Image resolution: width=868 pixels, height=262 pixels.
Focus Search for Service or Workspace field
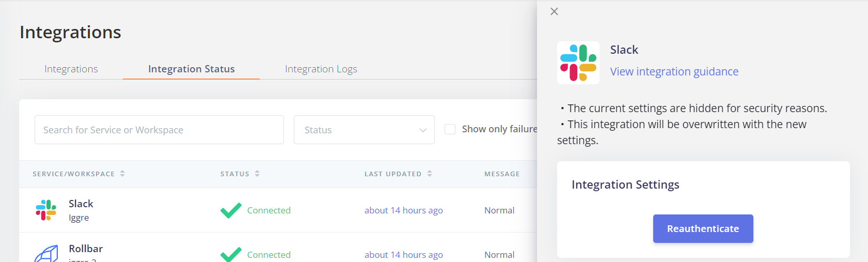pyautogui.click(x=159, y=130)
